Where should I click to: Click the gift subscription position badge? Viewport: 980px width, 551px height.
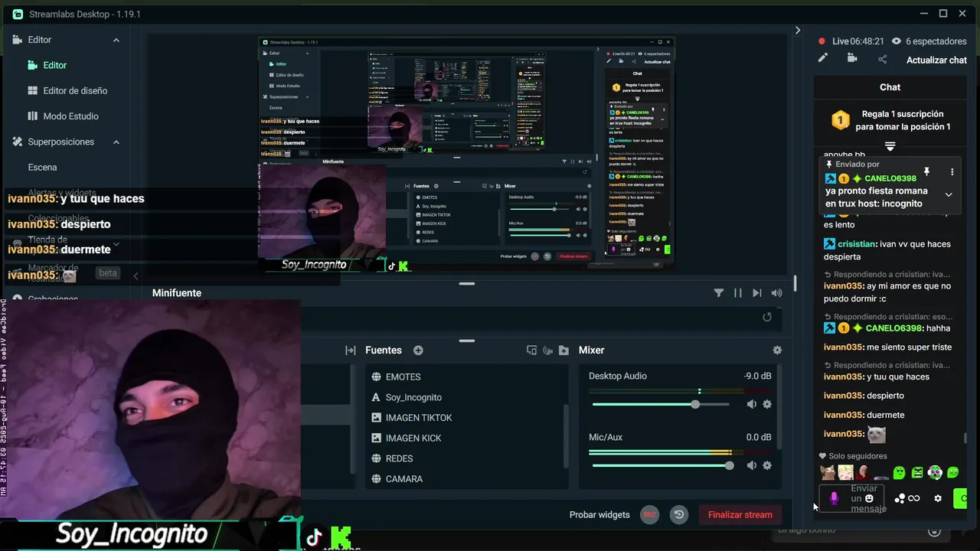841,120
